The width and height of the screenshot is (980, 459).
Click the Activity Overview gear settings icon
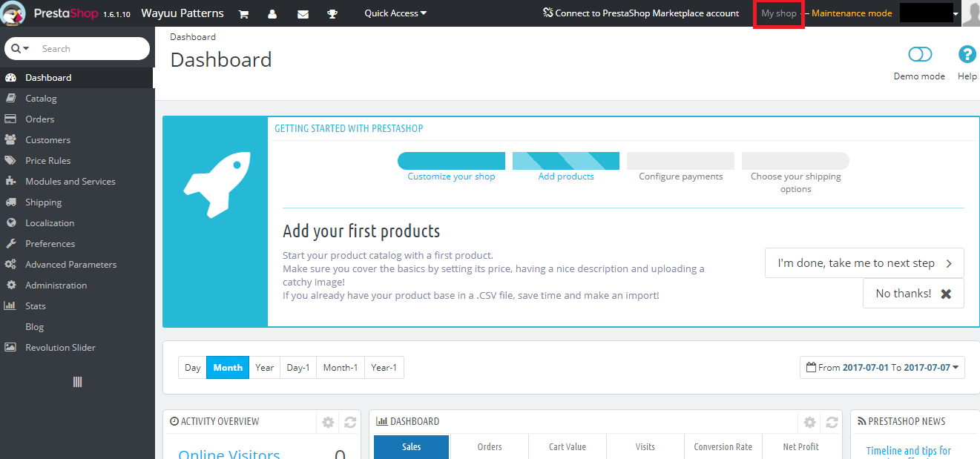coord(328,422)
